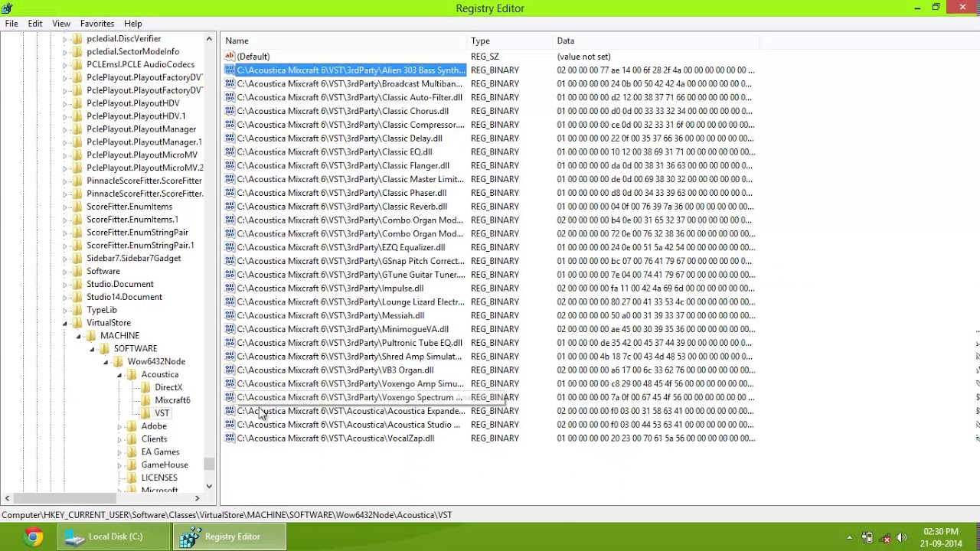Click binary icon of Messiah.dll
980x551 pixels.
[230, 315]
